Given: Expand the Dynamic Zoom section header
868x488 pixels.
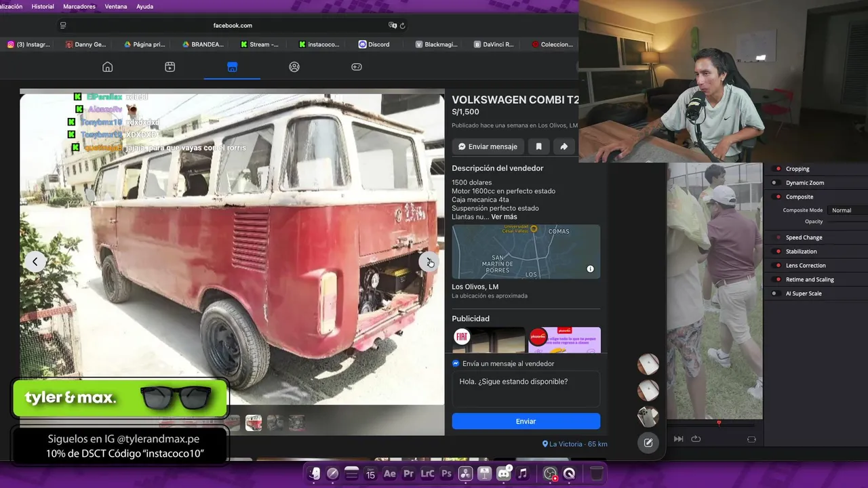Looking at the screenshot, I should pos(805,183).
